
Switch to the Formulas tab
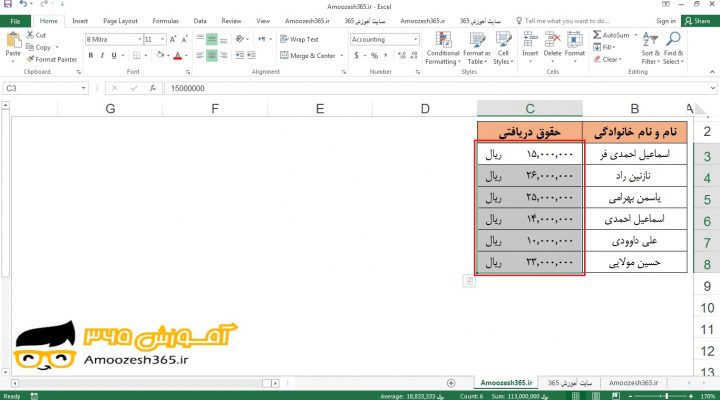pyautogui.click(x=165, y=21)
